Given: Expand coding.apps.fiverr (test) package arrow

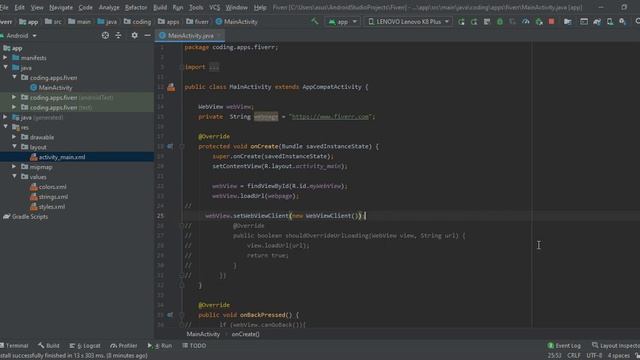Looking at the screenshot, I should pos(14,107).
